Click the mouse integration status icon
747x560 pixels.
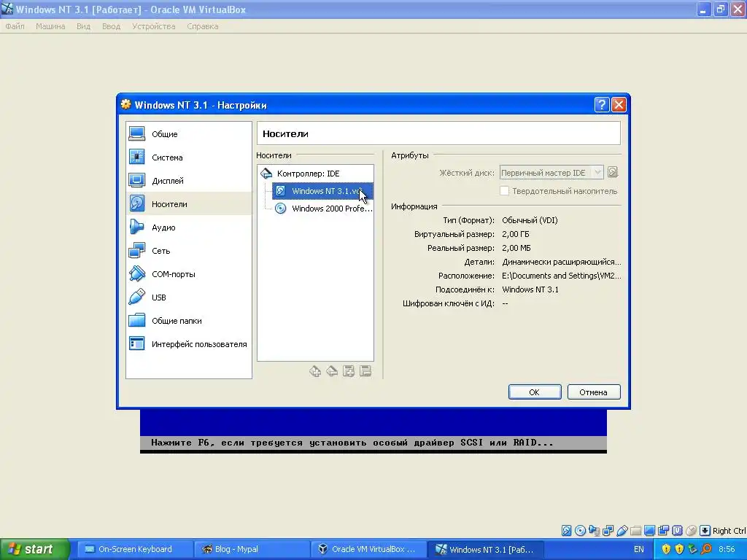point(691,531)
